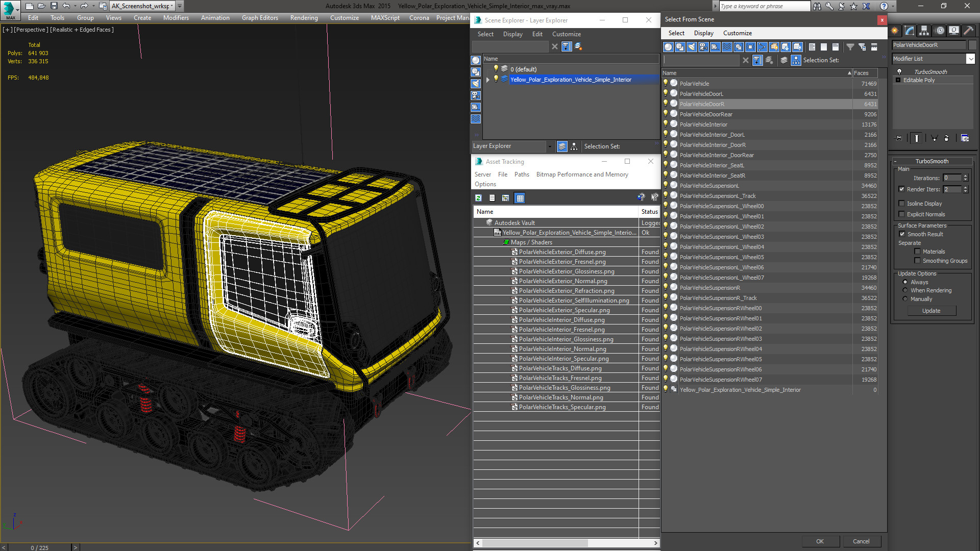Increase the Render Iters spinner value
The image size is (980, 551).
pyautogui.click(x=966, y=188)
